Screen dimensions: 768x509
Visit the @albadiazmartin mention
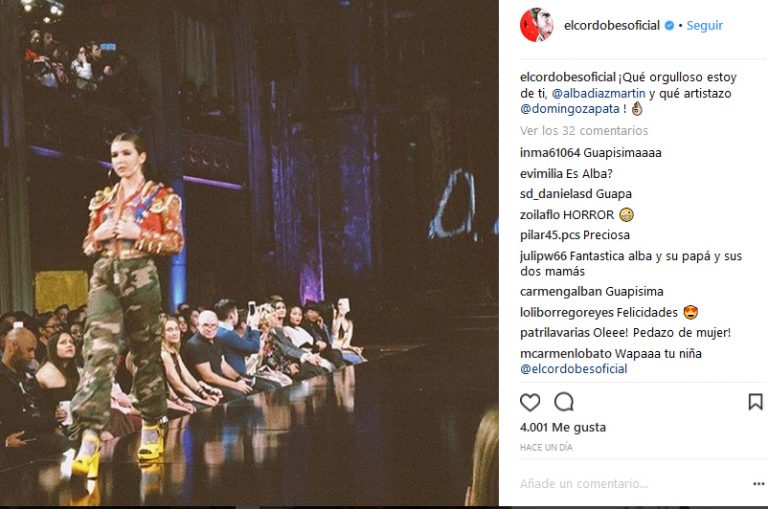(x=599, y=93)
